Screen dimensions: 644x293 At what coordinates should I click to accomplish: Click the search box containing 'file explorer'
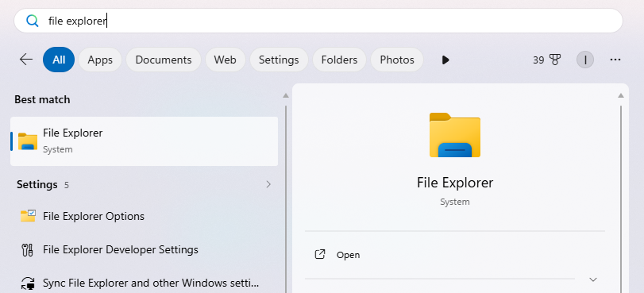coord(318,21)
